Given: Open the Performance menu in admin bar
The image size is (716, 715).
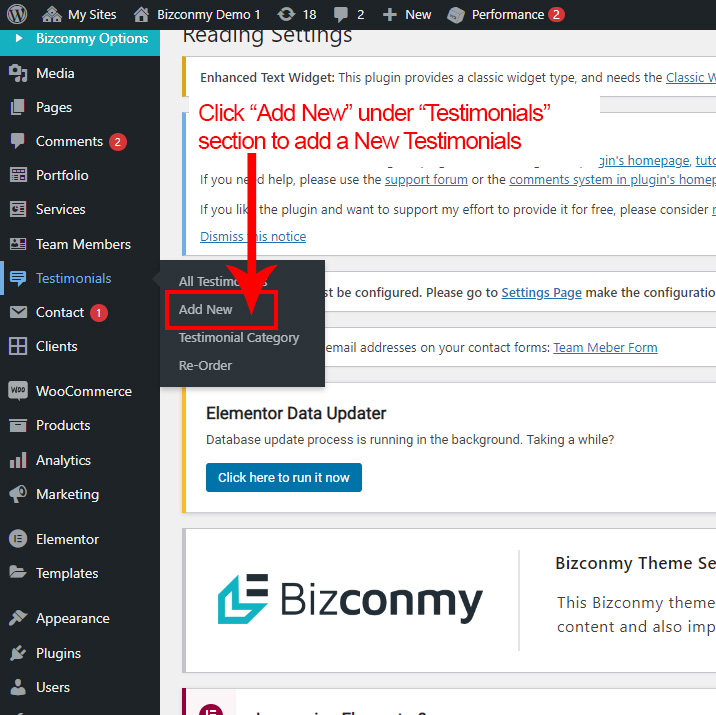Looking at the screenshot, I should [507, 15].
